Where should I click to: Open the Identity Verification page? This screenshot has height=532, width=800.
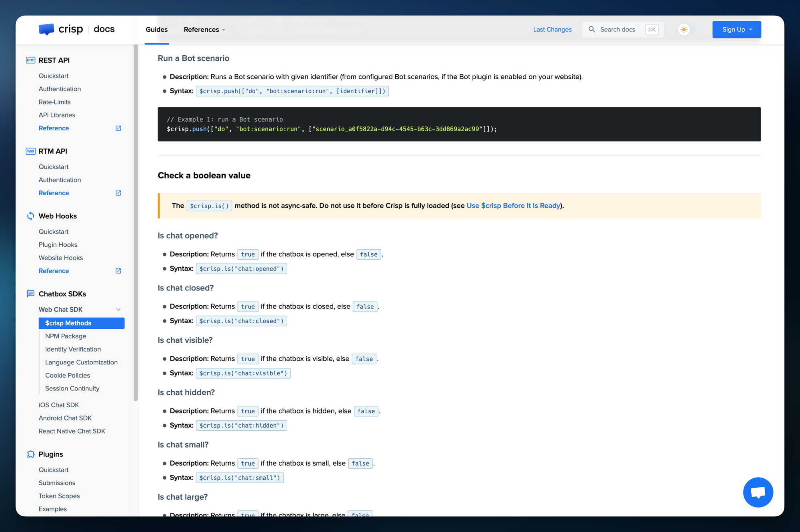coord(73,349)
